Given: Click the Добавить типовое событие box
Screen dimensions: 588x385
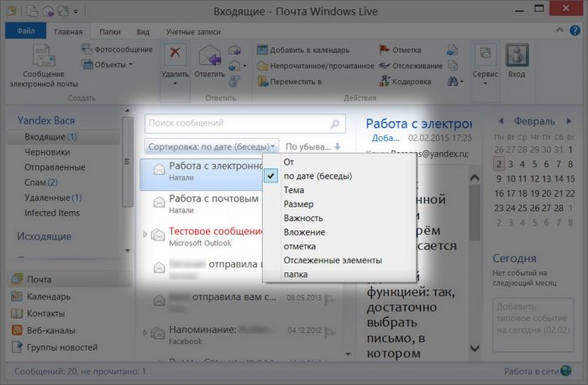Looking at the screenshot, I should point(533,325).
